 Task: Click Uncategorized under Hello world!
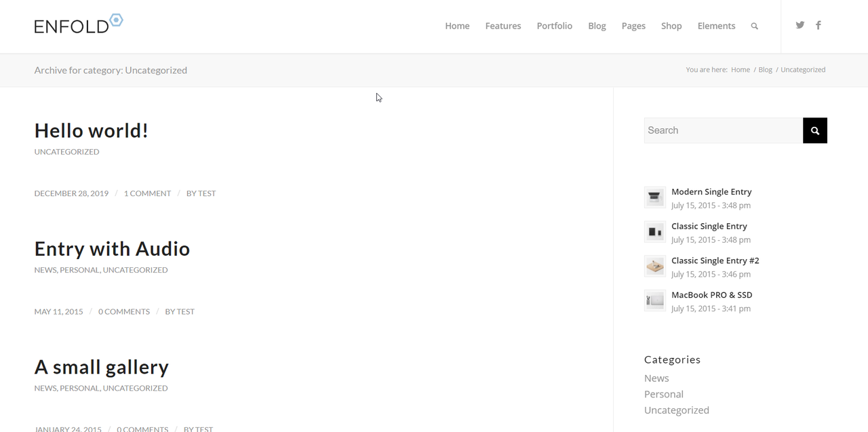66,152
